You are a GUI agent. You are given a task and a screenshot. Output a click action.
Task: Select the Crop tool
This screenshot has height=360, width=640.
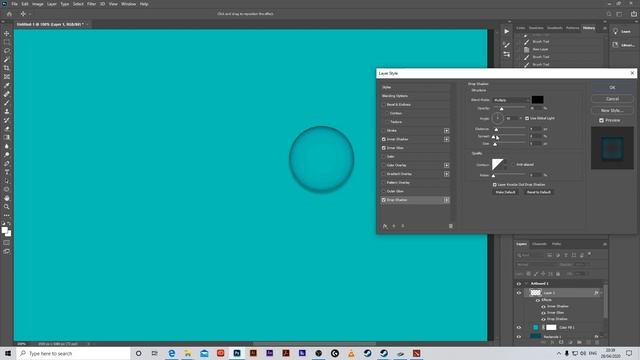pyautogui.click(x=7, y=68)
